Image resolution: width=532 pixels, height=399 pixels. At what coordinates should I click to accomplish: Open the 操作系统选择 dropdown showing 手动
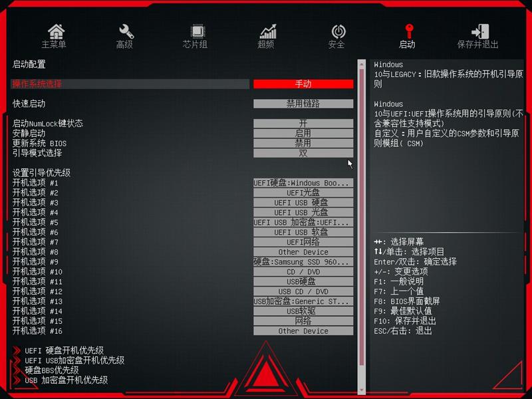coord(303,84)
